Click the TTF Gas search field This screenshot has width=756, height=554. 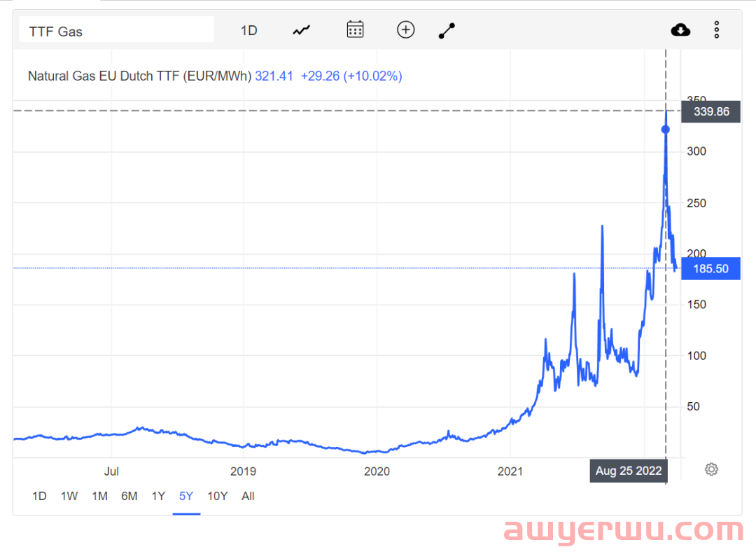pos(116,30)
